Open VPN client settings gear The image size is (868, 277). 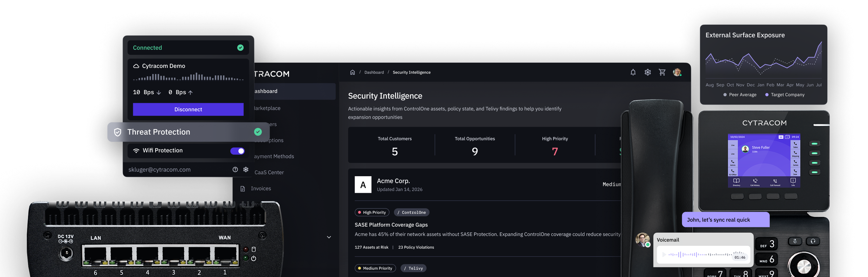pyautogui.click(x=246, y=170)
